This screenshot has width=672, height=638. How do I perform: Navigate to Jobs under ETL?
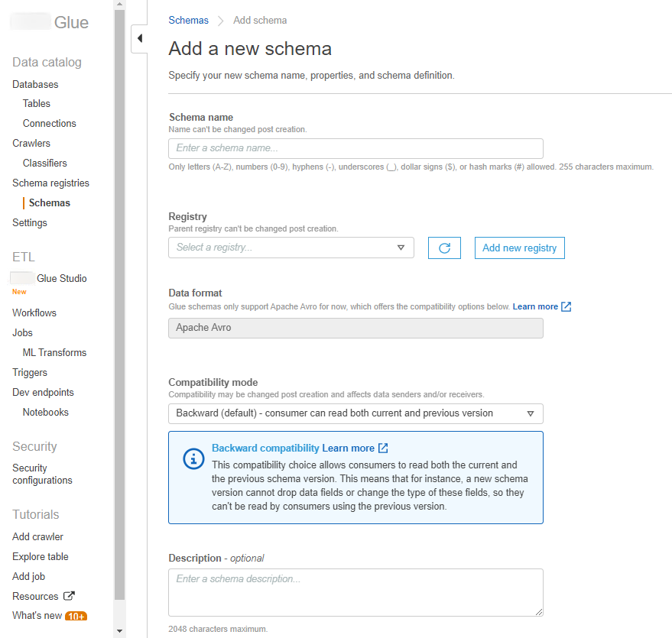(x=23, y=332)
